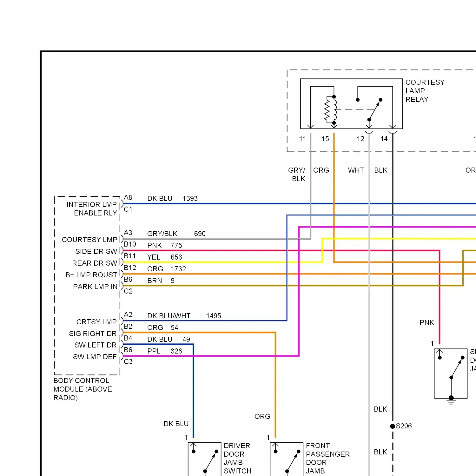Click the PNK label above side door switch
Screen dimensions: 476x476
coord(427,323)
